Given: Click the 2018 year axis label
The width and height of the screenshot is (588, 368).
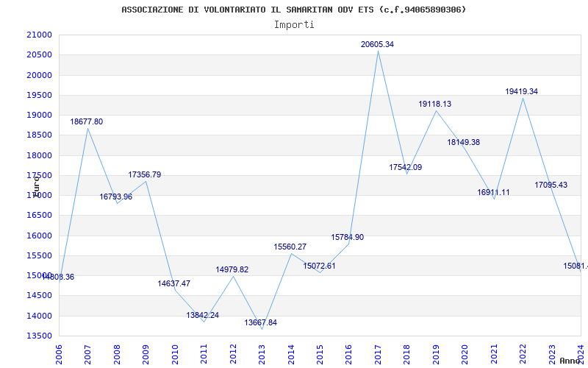Looking at the screenshot, I should (407, 354).
